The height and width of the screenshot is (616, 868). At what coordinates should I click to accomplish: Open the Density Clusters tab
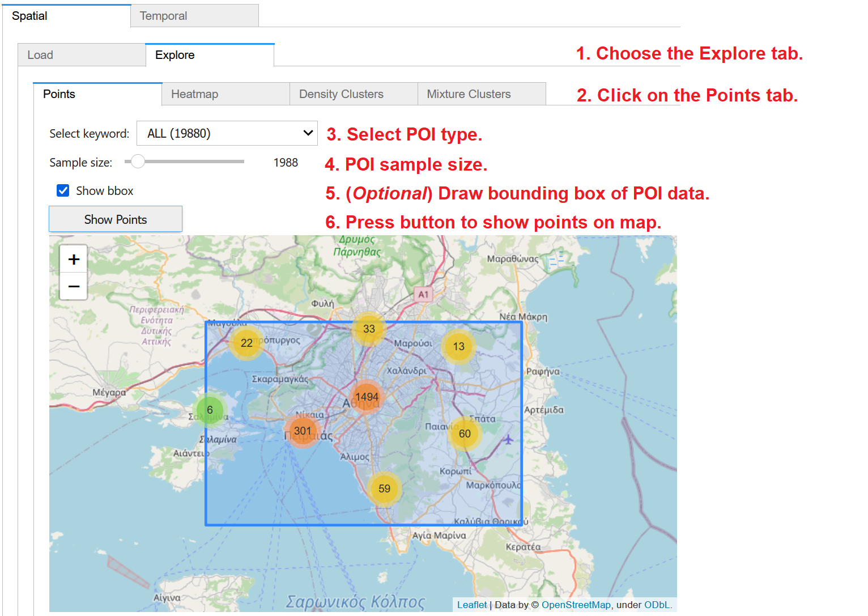pyautogui.click(x=354, y=94)
